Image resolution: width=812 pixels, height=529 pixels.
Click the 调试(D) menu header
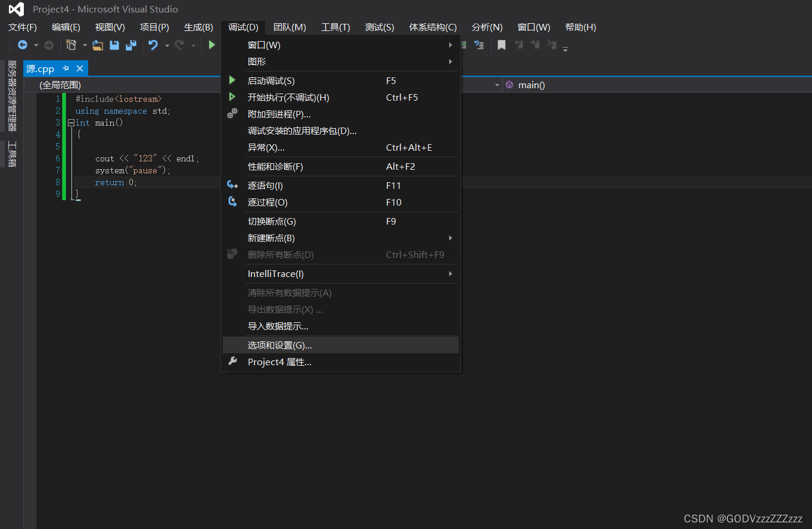pyautogui.click(x=243, y=27)
